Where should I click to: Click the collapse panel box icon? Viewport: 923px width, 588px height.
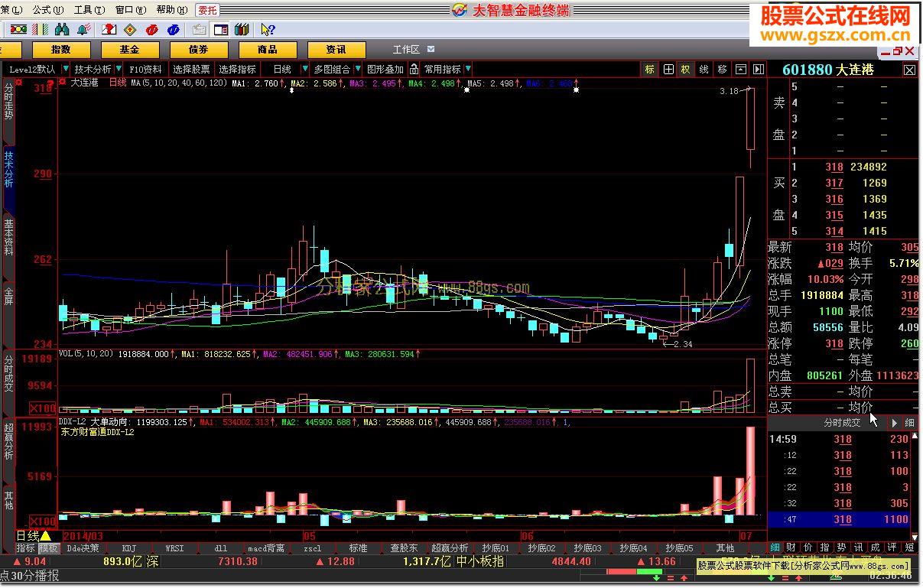(740, 70)
